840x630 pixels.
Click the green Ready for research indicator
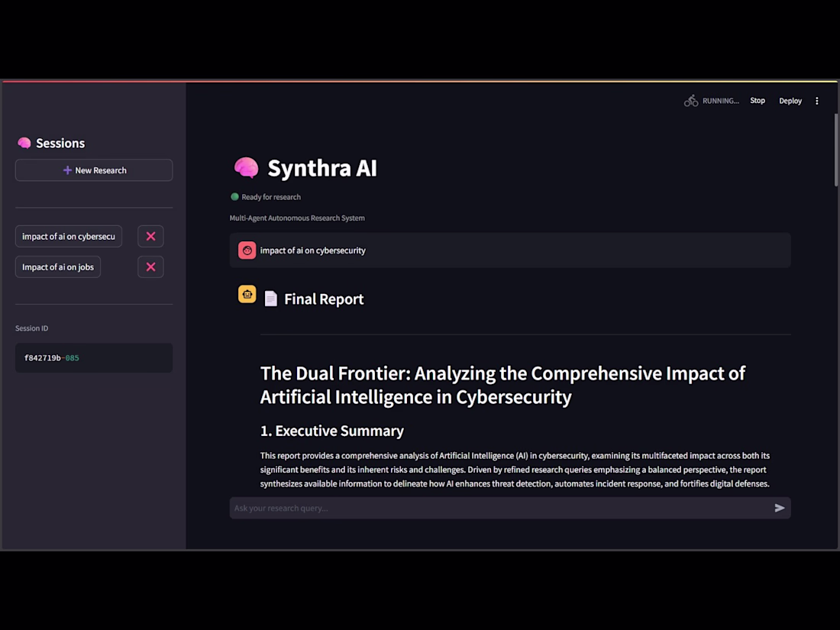tap(234, 196)
